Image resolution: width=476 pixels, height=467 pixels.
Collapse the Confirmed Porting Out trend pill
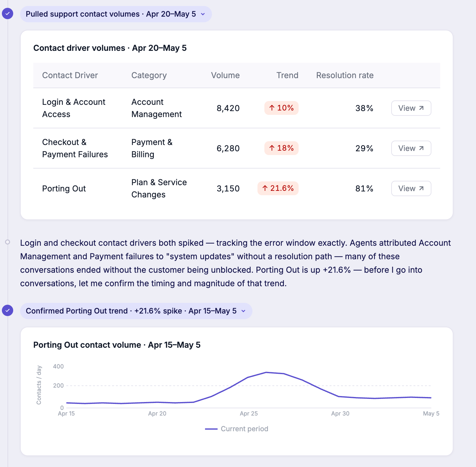[136, 311]
